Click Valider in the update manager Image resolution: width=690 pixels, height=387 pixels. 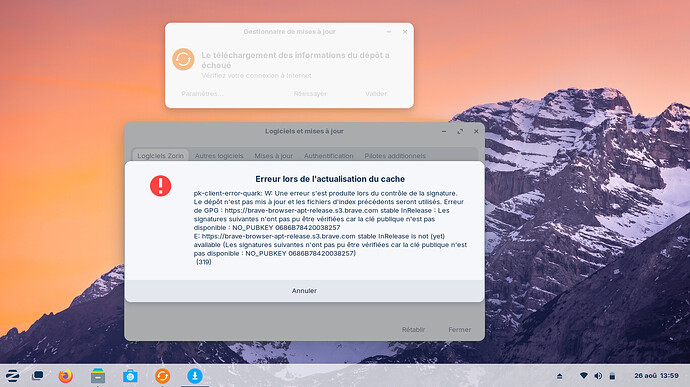[376, 94]
